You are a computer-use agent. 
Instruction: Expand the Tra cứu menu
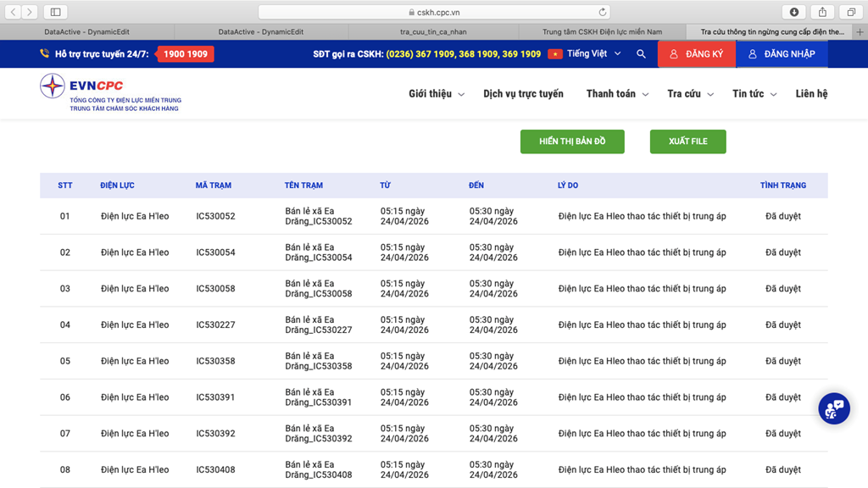(689, 94)
